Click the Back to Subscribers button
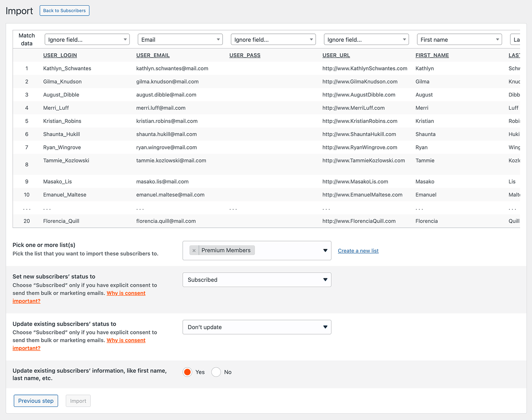Screen dimensions: 532x420 click(64, 10)
